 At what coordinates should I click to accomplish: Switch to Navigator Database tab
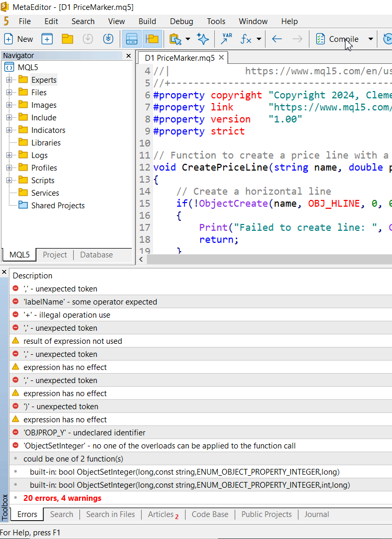97,255
